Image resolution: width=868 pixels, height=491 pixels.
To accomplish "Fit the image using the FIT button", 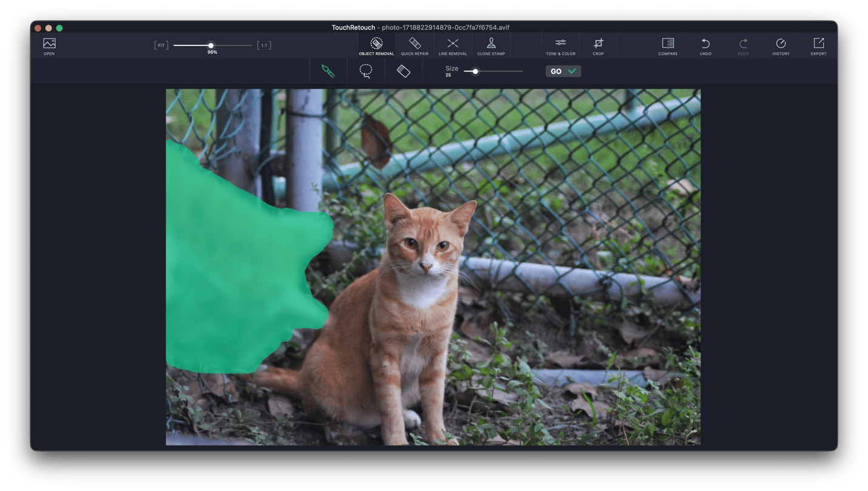I will point(161,46).
